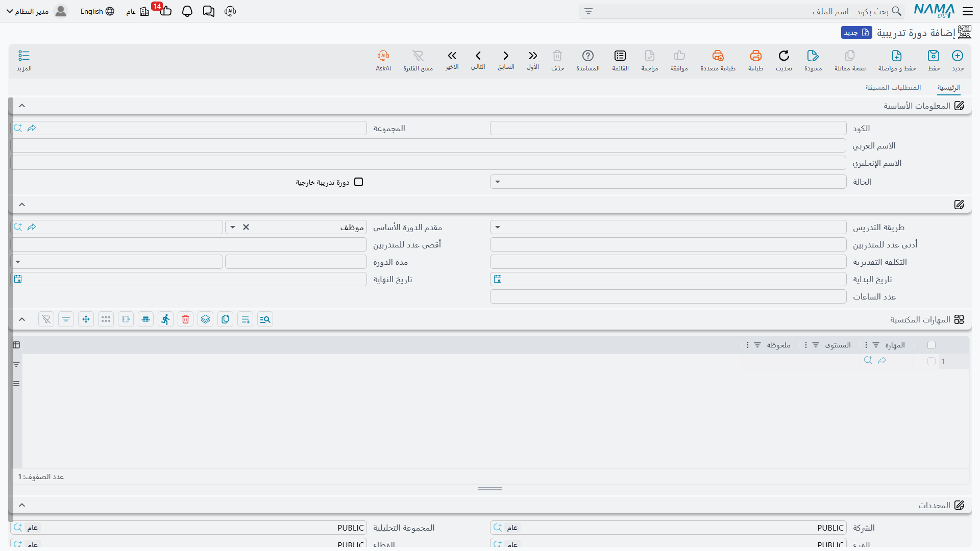
Task: Open the Status (الحالة) dropdown
Action: coord(668,182)
